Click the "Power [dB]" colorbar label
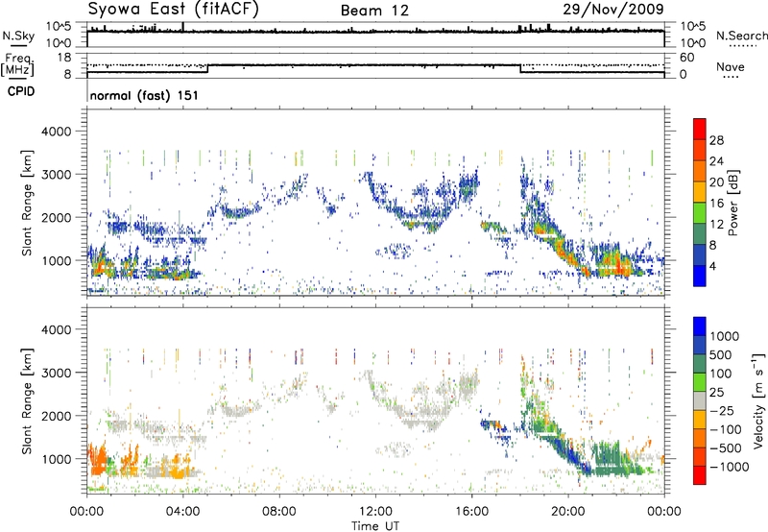The image size is (768, 532). click(733, 204)
